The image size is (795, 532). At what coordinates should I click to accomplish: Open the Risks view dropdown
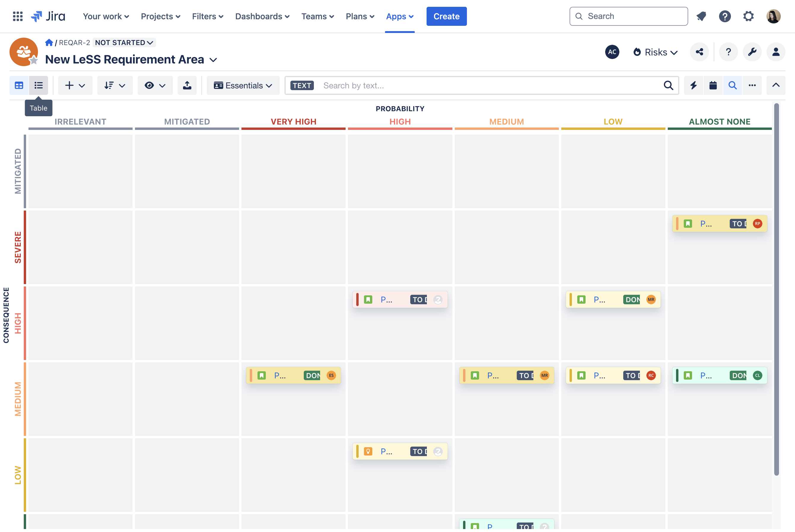tap(655, 52)
